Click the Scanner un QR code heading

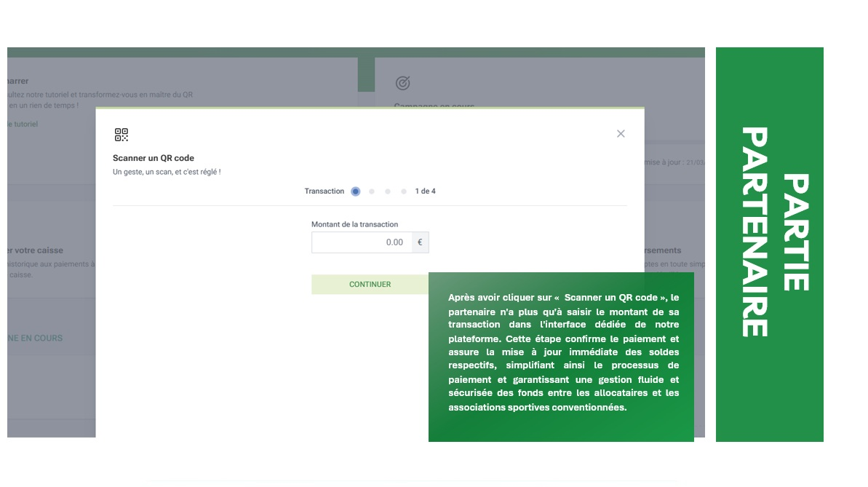click(154, 158)
